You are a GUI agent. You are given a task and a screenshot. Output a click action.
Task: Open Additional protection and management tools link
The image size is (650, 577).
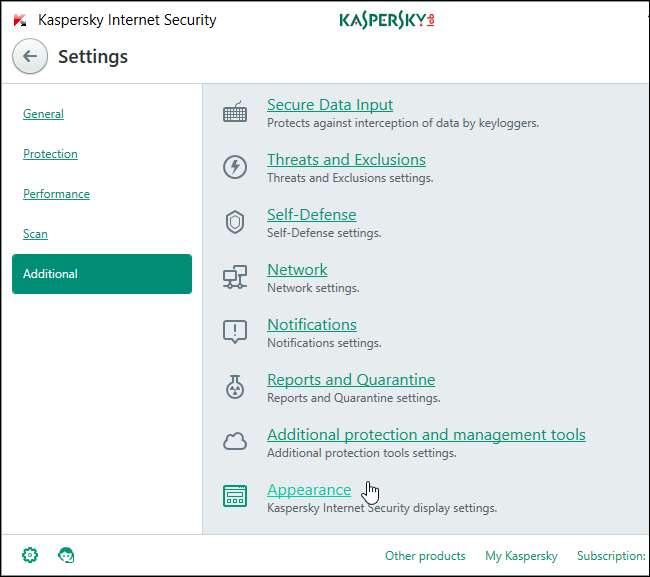pos(426,435)
